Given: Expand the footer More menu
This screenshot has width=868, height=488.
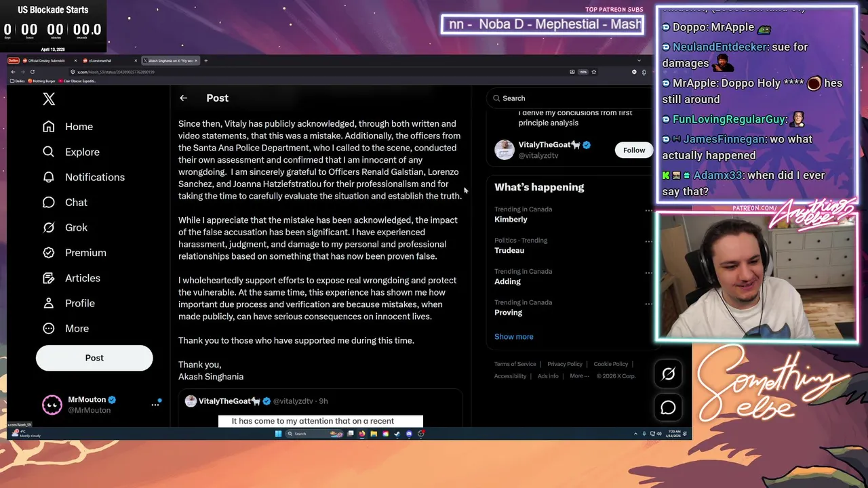Looking at the screenshot, I should tap(579, 376).
